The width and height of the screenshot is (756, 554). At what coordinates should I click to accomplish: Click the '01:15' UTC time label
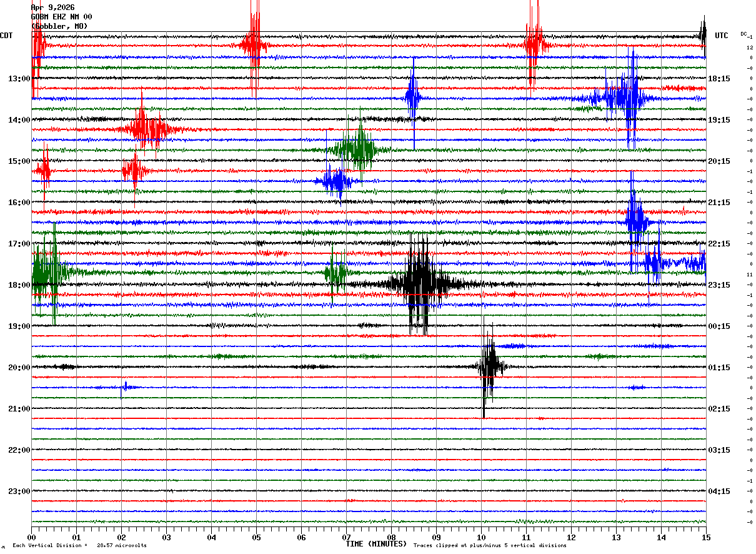click(719, 368)
